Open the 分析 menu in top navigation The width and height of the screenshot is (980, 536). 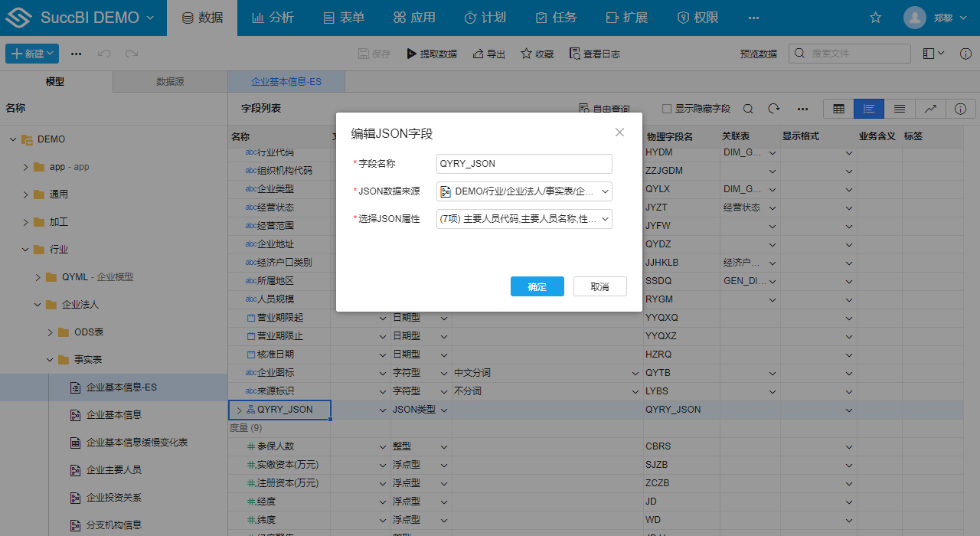coord(273,18)
